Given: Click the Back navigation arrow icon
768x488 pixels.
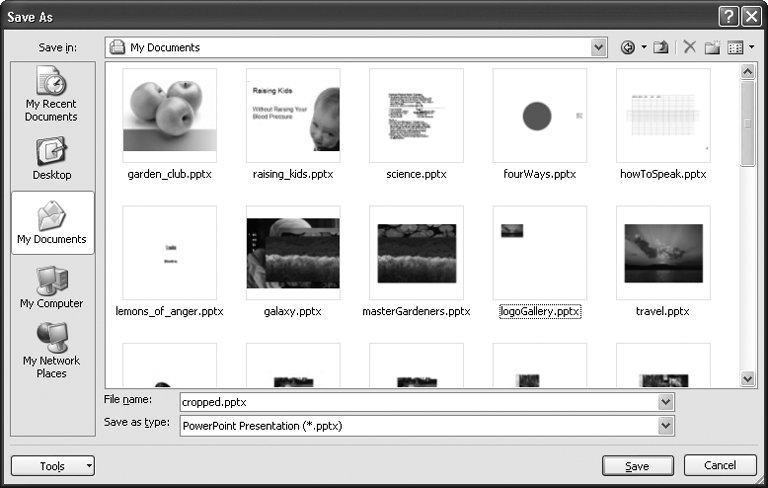Looking at the screenshot, I should (x=628, y=47).
